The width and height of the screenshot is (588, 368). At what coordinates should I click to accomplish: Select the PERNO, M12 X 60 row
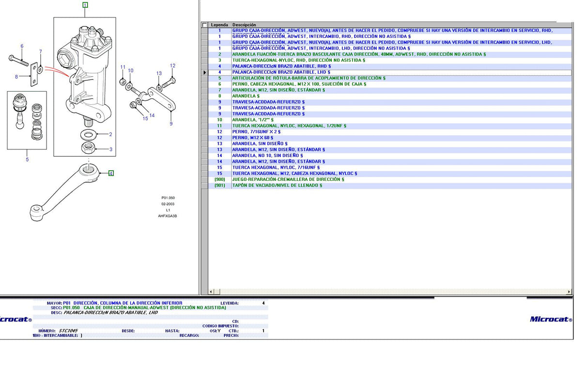click(252, 138)
